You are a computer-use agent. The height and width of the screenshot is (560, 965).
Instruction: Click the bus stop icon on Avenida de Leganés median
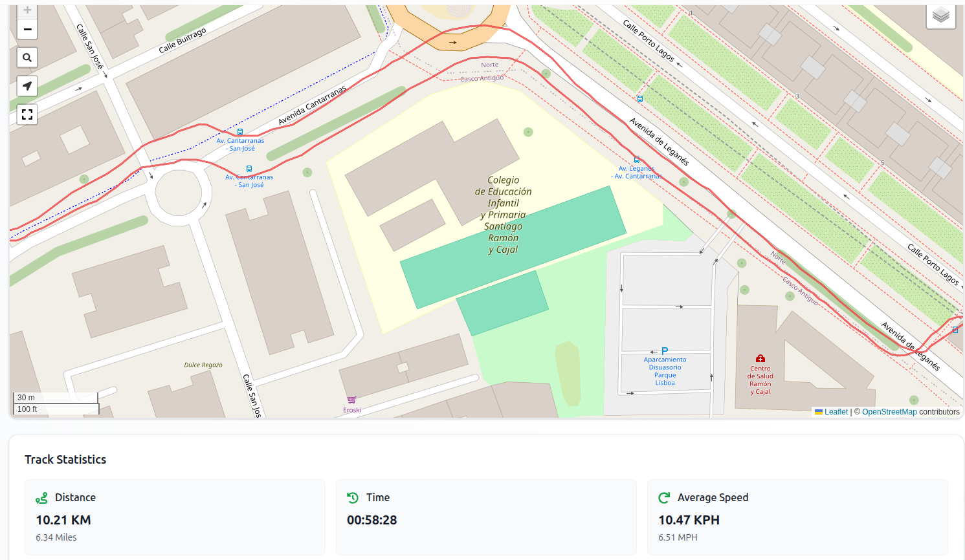(x=639, y=99)
